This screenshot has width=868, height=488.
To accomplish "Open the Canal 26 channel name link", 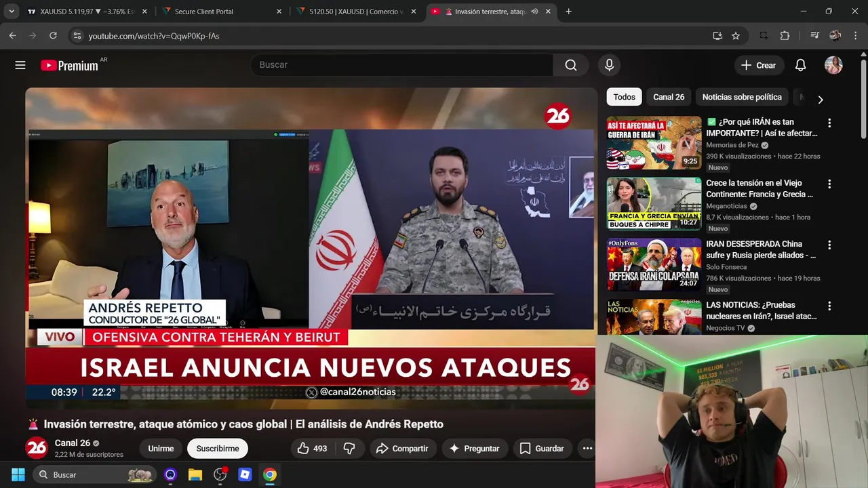I will pos(72,443).
